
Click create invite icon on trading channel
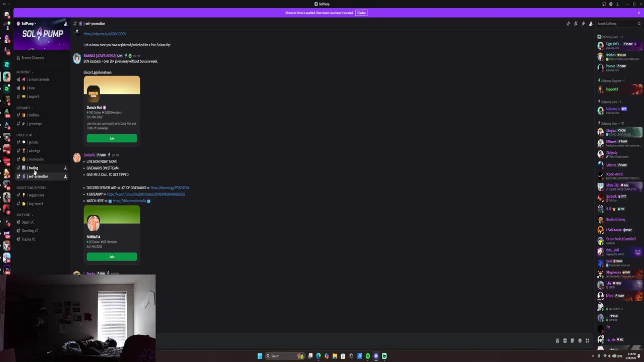click(x=65, y=168)
